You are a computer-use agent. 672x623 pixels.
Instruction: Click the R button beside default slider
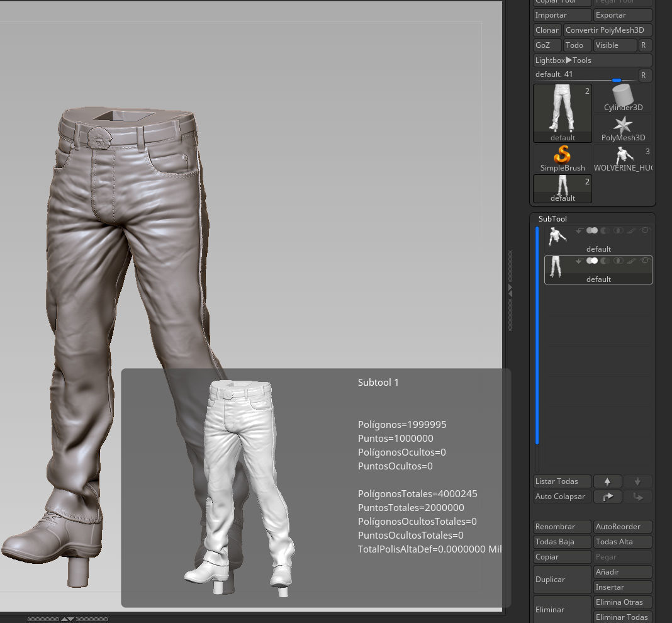(645, 75)
